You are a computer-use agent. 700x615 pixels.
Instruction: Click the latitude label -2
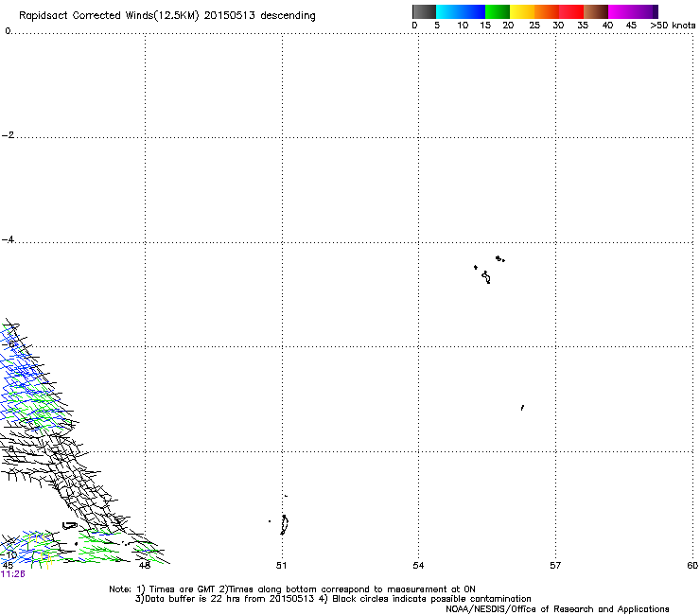pos(8,135)
